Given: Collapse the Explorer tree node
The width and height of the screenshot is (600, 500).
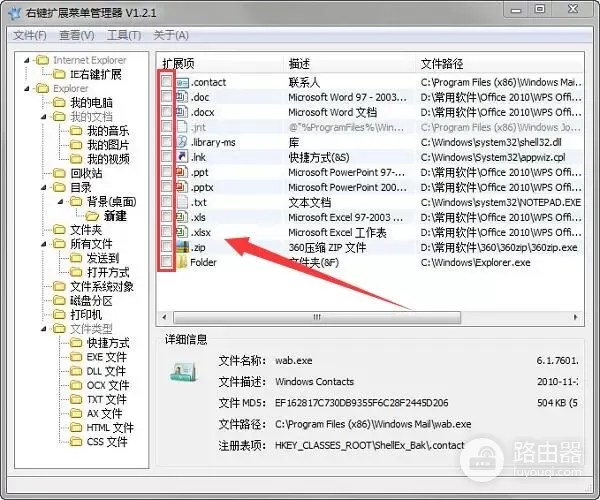Looking at the screenshot, I should (x=26, y=89).
